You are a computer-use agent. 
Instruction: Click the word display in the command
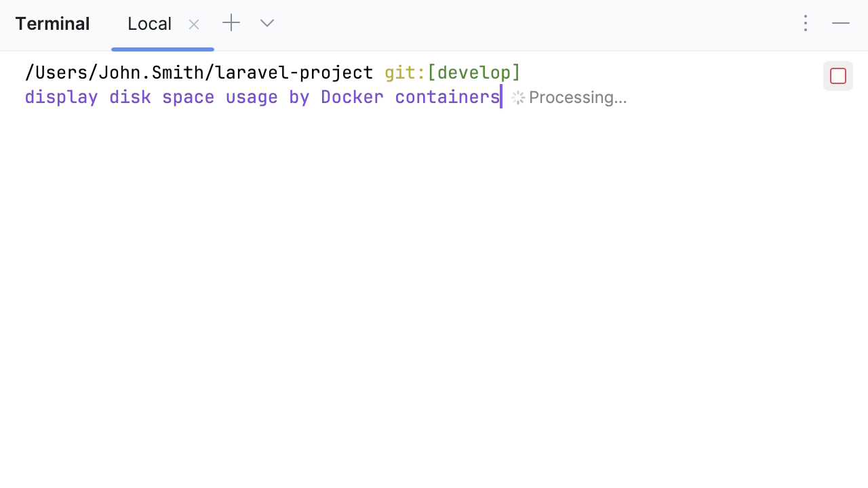(x=61, y=97)
